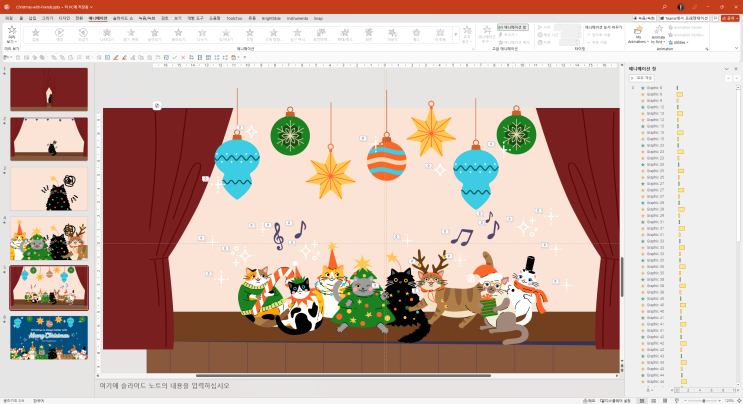Open the Design (디자인) tab
Screen dimensions: 743x404
pyautogui.click(x=64, y=18)
